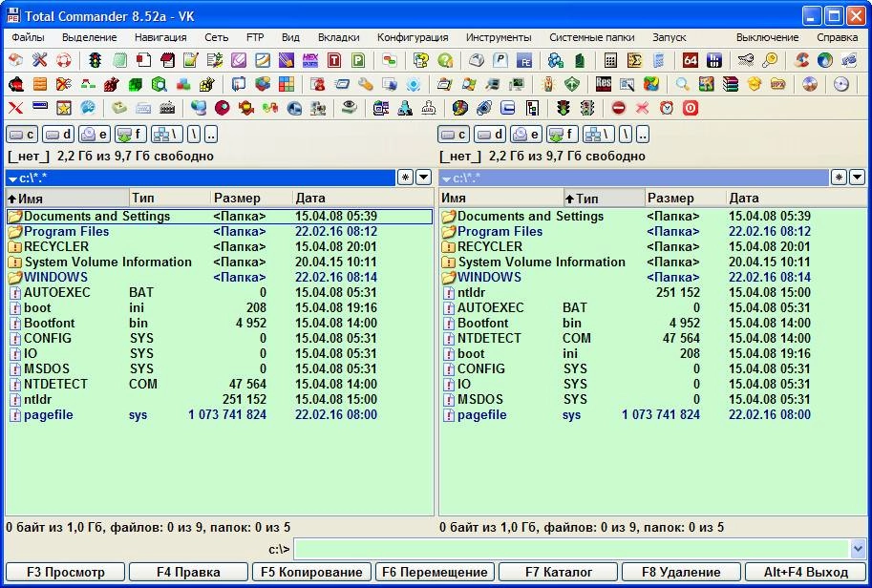This screenshot has width=872, height=588.
Task: Open right panel favorites asterisk button
Action: pyautogui.click(x=839, y=178)
